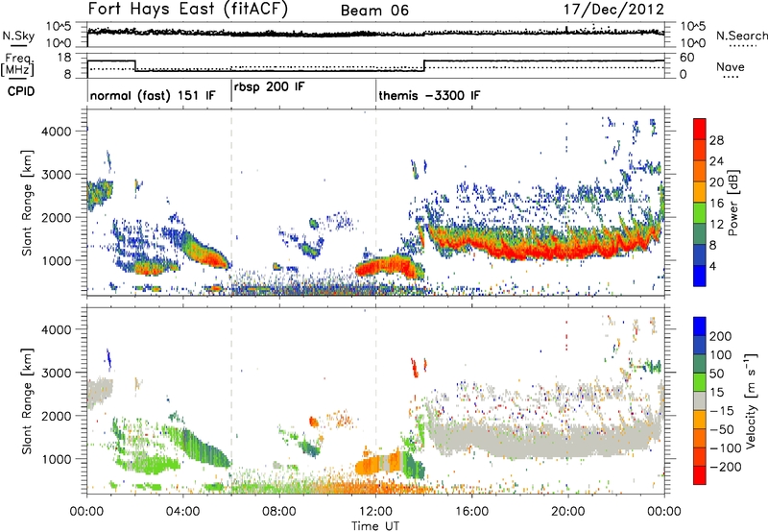Click the blue bottom segment of Power colorbar
The width and height of the screenshot is (768, 532).
coord(700,276)
